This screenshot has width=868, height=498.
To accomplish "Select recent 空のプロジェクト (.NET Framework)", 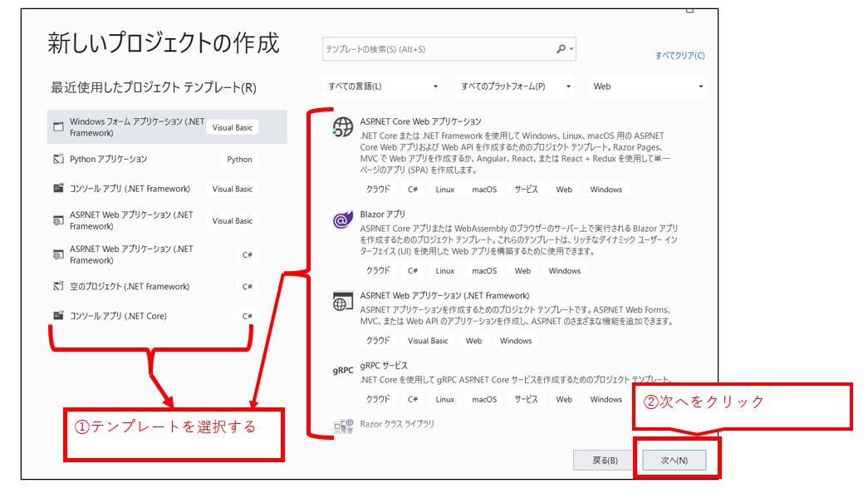I will coord(167,286).
